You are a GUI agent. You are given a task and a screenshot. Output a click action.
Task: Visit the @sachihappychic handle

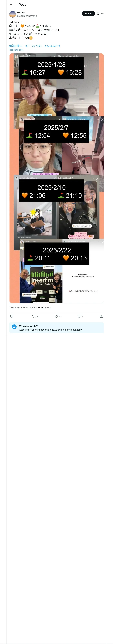click(27, 16)
